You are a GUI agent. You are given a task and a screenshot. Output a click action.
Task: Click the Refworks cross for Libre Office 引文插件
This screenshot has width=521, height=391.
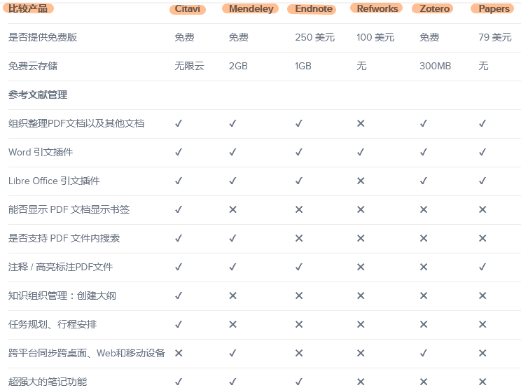pos(360,181)
